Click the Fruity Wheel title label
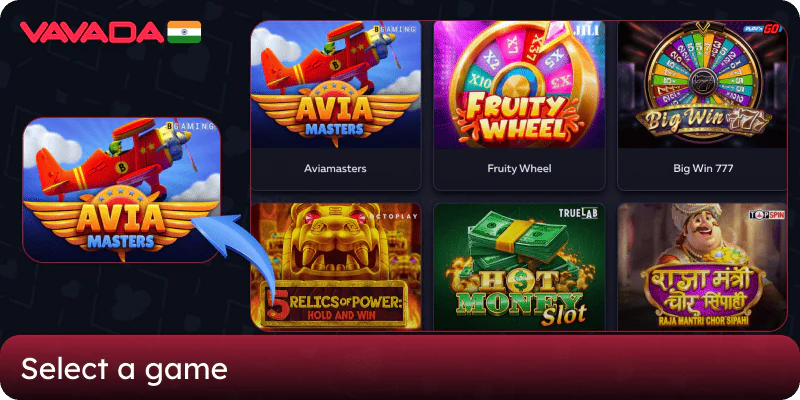Viewport: 800px width, 400px height. [519, 168]
